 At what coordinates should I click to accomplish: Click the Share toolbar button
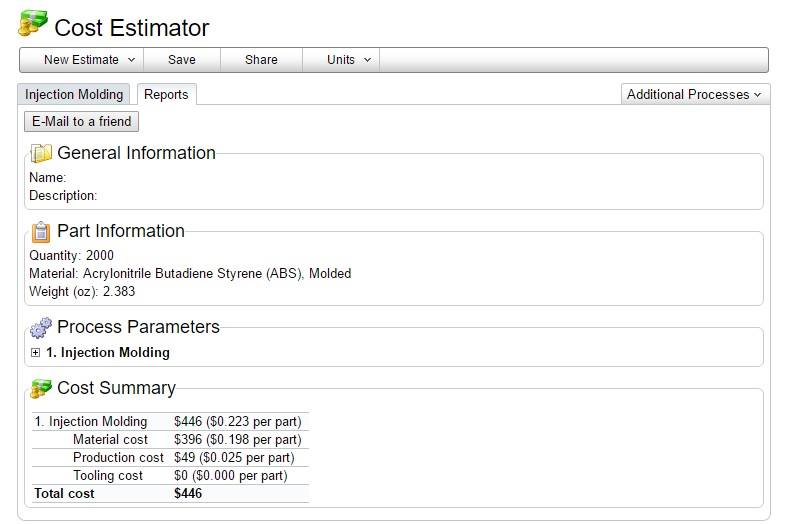click(x=261, y=60)
